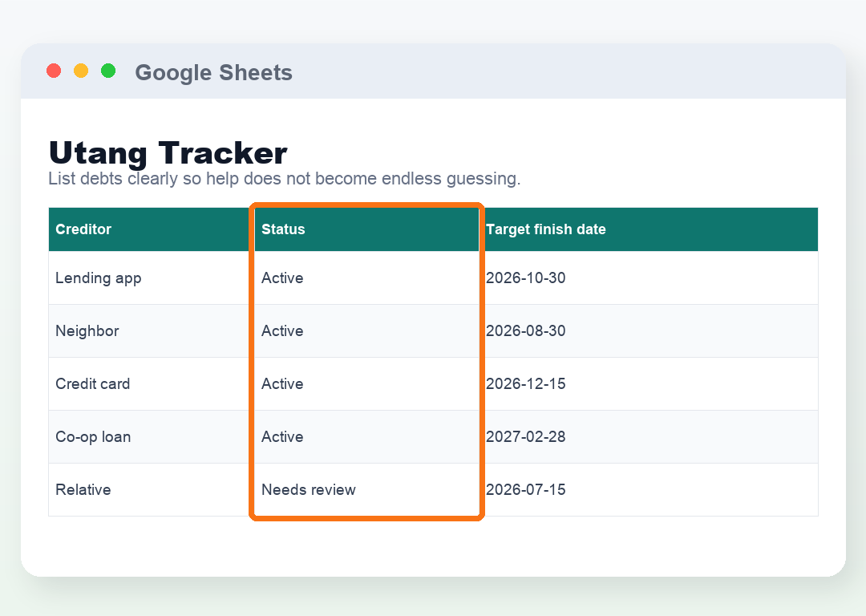The width and height of the screenshot is (866, 616).
Task: Click the Relative creditor cell
Action: click(152, 490)
